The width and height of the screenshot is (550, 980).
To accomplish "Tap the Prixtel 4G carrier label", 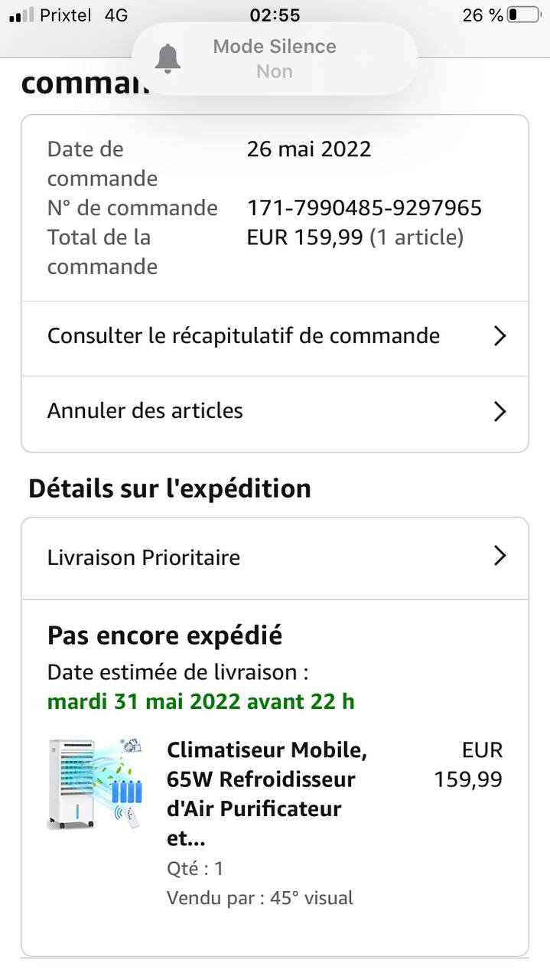I will 83,15.
